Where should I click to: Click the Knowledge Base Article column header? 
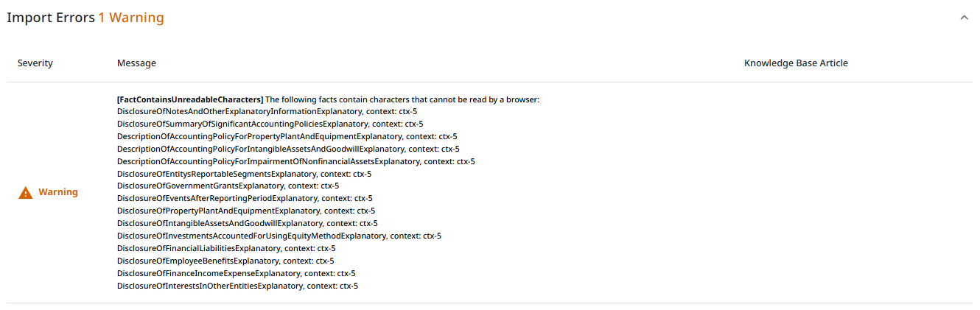(796, 63)
